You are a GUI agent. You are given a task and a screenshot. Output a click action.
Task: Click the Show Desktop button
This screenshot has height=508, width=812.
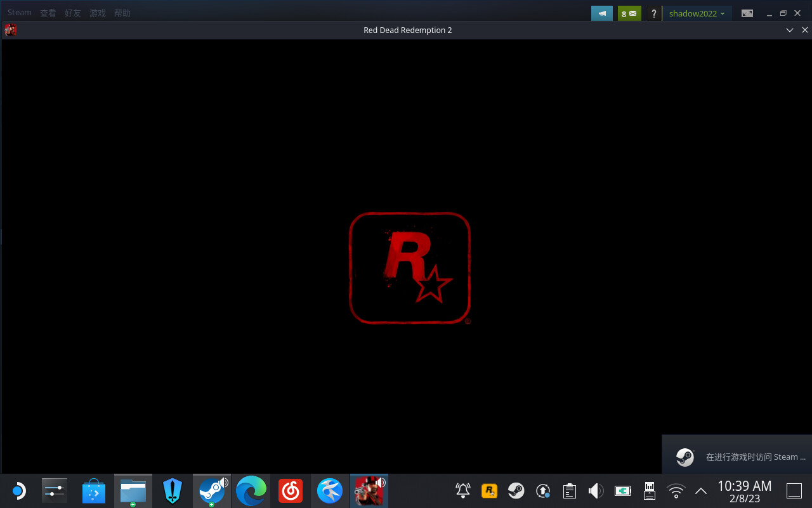pyautogui.click(x=794, y=491)
